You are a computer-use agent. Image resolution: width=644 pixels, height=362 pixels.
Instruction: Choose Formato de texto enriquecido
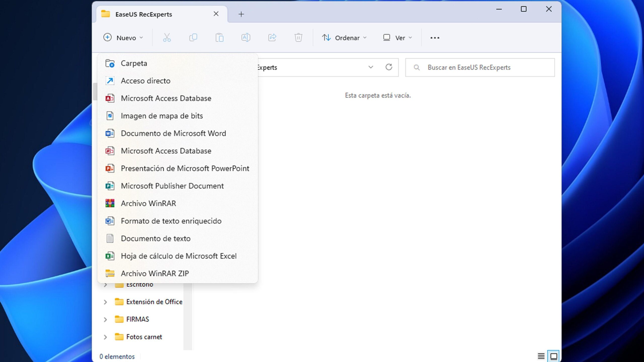[x=178, y=221]
